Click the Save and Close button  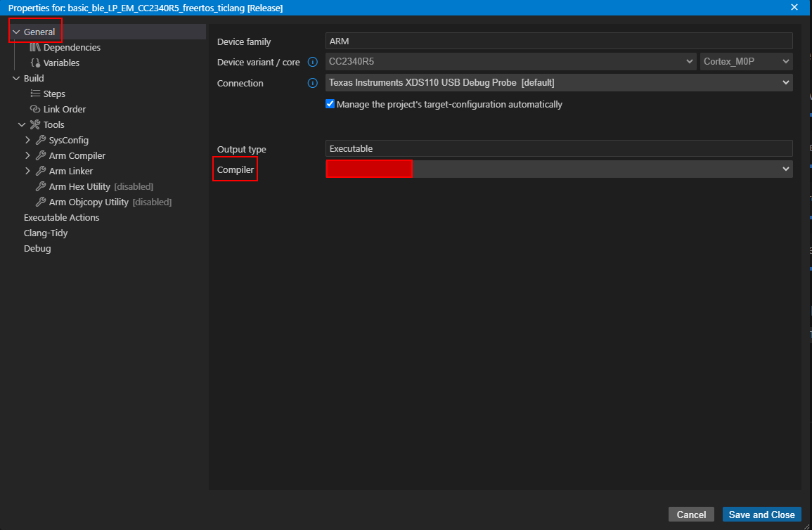coord(761,515)
